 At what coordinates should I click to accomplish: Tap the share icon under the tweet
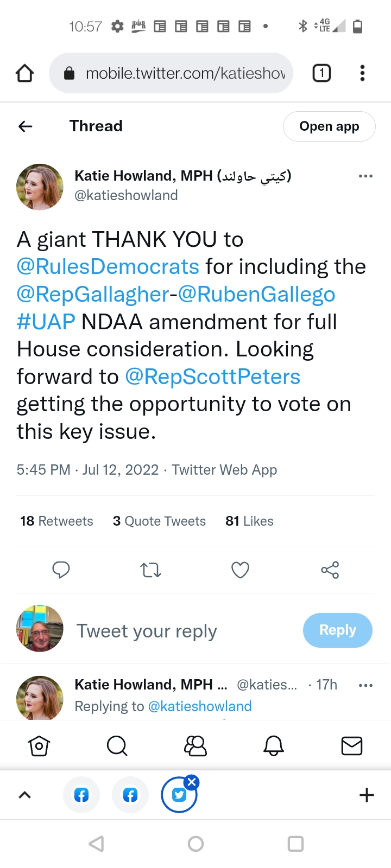(x=330, y=570)
